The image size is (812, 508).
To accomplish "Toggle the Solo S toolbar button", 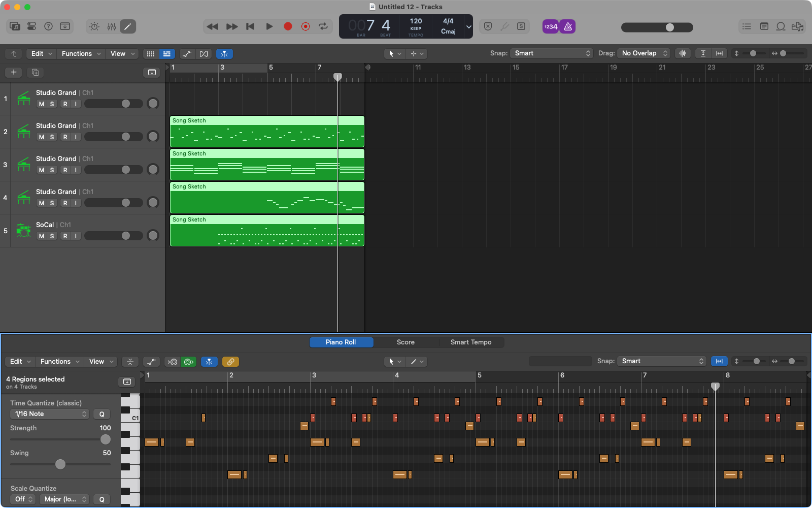I will pos(521,26).
